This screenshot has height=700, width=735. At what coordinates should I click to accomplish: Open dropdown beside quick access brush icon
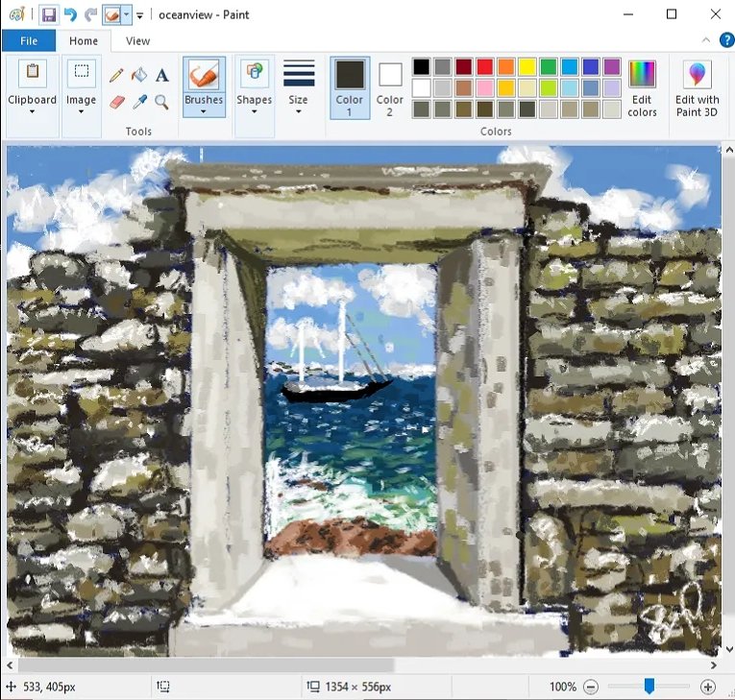click(x=126, y=15)
